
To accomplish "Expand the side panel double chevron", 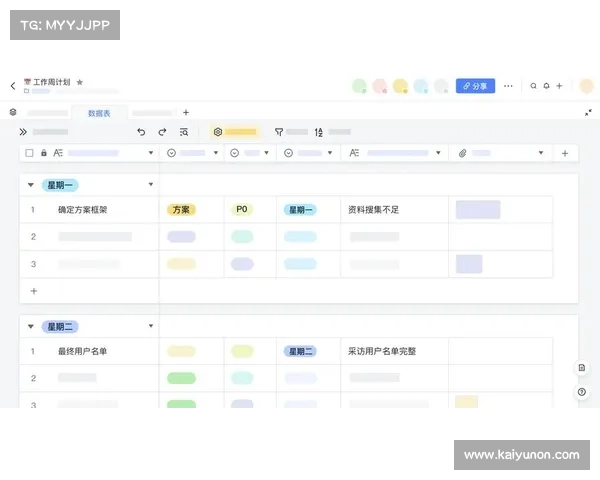I will pyautogui.click(x=23, y=132).
